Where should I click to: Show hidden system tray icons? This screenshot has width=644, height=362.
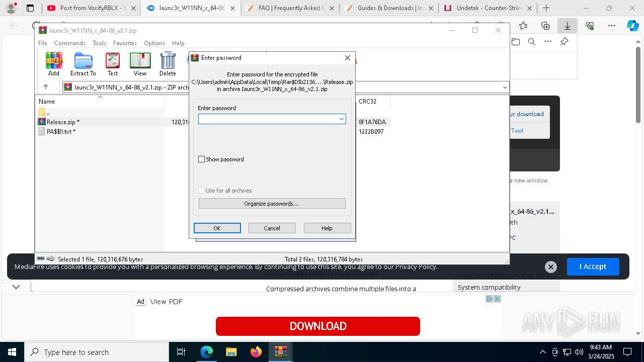point(542,352)
